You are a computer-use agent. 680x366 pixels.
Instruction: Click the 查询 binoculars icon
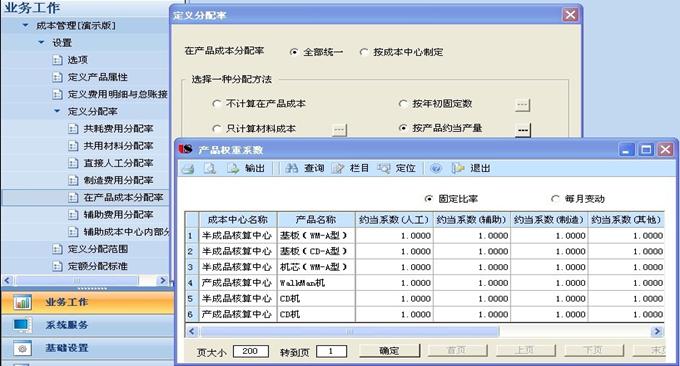[x=292, y=169]
